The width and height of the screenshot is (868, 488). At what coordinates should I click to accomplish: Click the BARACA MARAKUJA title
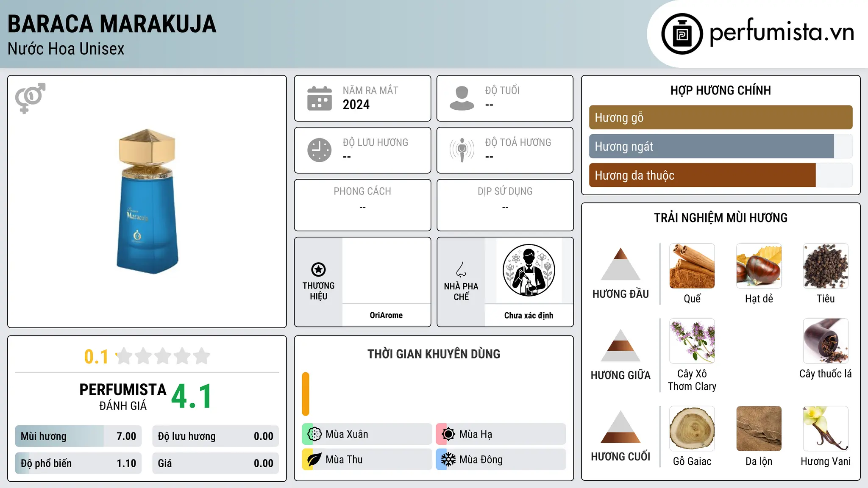112,24
